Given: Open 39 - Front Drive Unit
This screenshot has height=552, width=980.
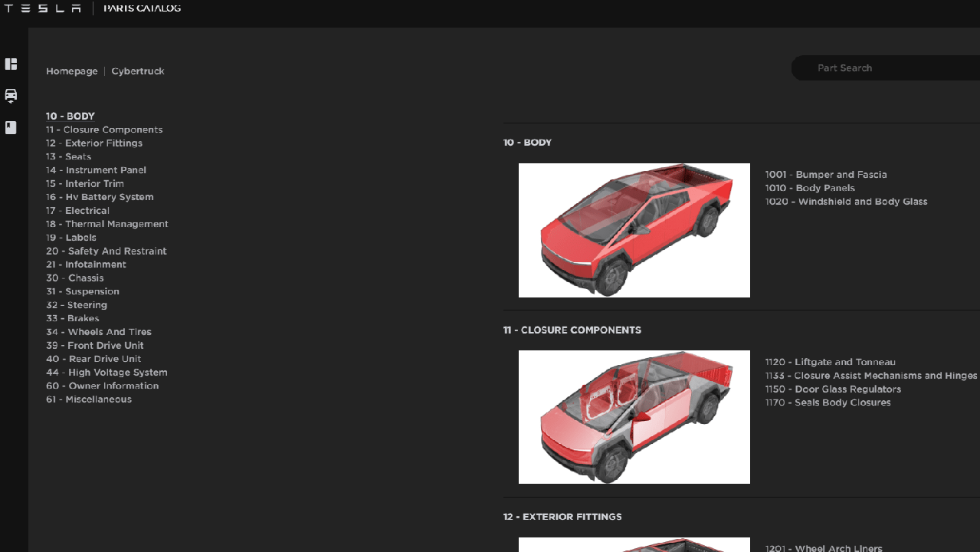Looking at the screenshot, I should [95, 346].
